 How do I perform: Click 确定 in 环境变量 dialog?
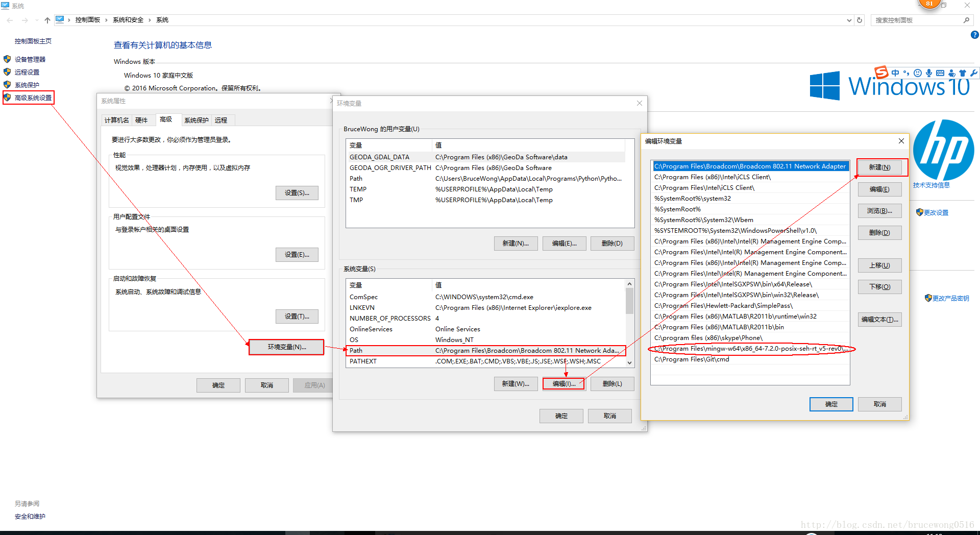point(561,416)
